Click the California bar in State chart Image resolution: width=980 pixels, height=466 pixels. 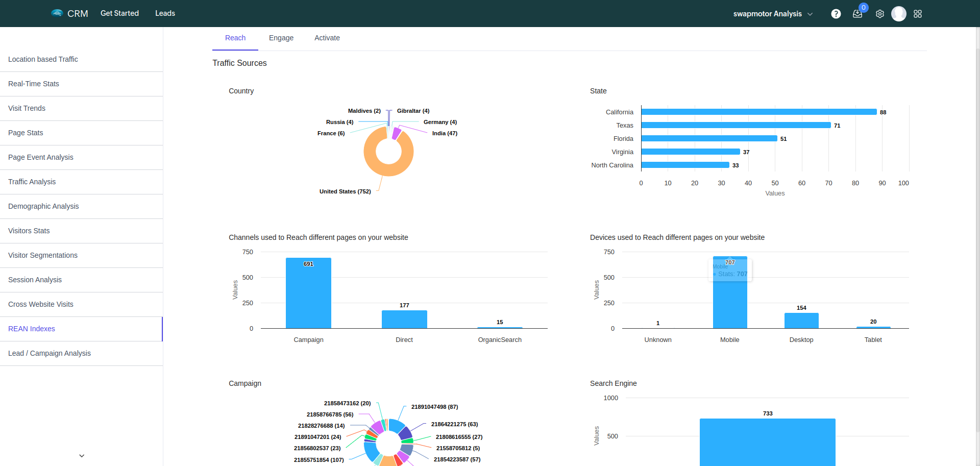[x=759, y=112]
